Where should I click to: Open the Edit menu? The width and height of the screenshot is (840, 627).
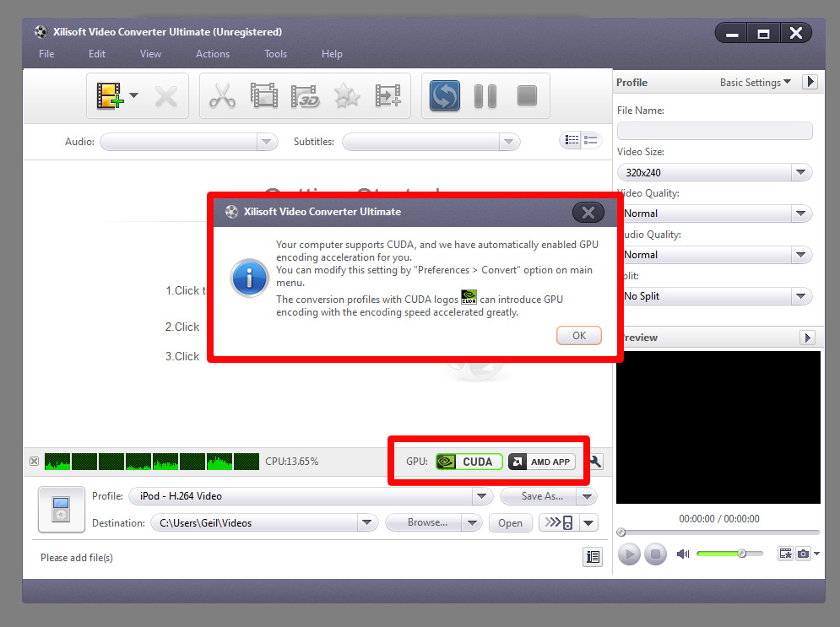(97, 54)
